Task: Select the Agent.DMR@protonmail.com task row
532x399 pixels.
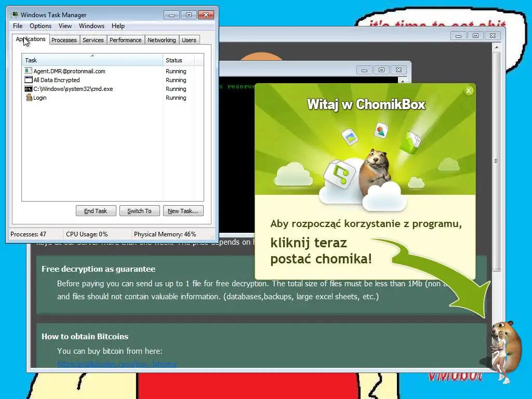Action: click(113, 71)
